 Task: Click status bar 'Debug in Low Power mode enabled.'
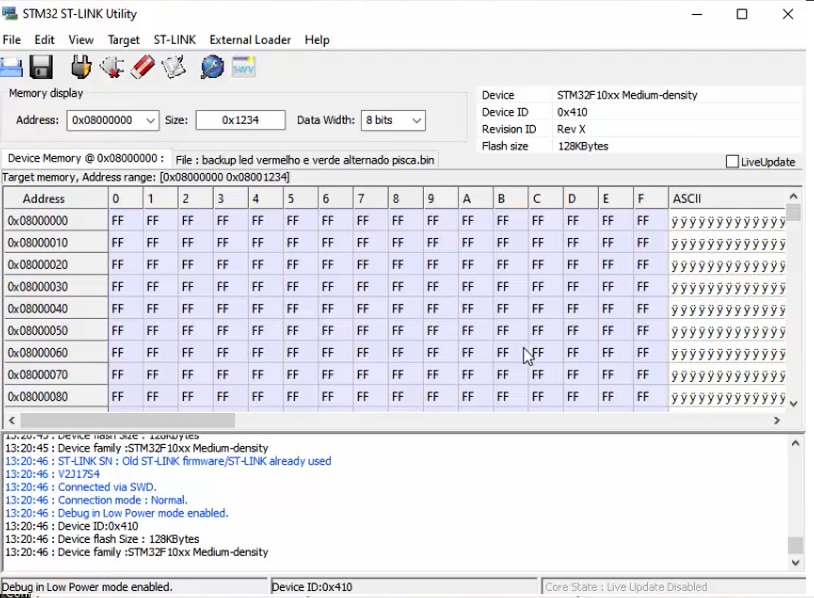[x=87, y=587]
